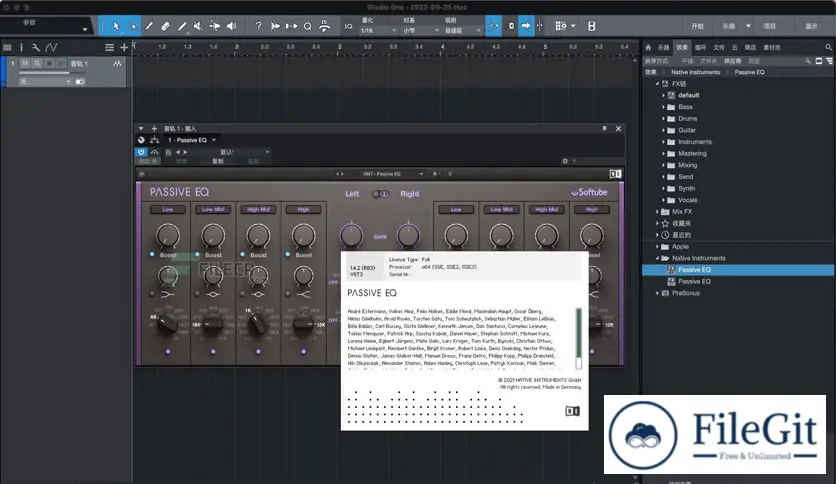
Task: Select the Mute tool
Action: pos(198,26)
